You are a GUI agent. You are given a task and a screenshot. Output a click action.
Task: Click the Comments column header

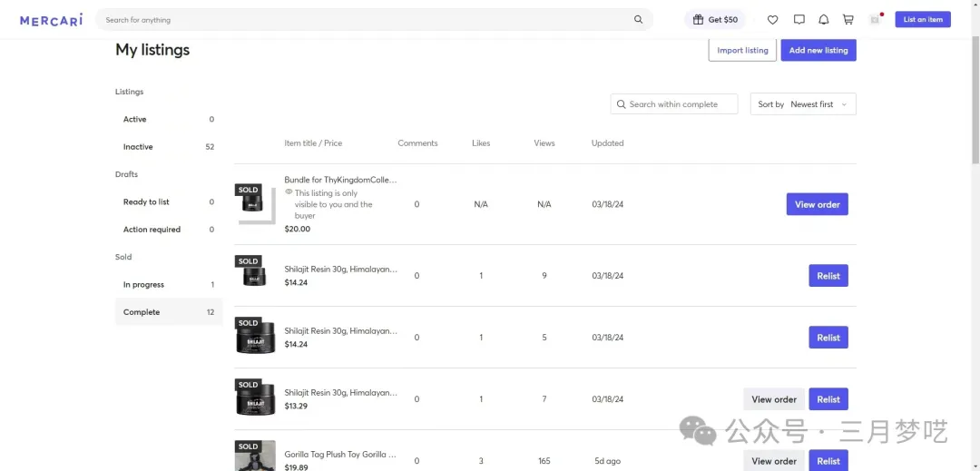[x=417, y=143]
